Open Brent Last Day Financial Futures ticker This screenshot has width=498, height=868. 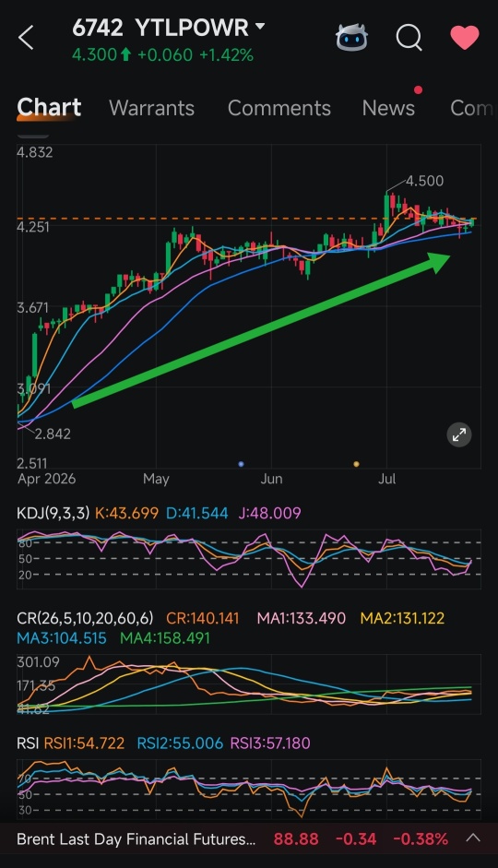(x=136, y=839)
